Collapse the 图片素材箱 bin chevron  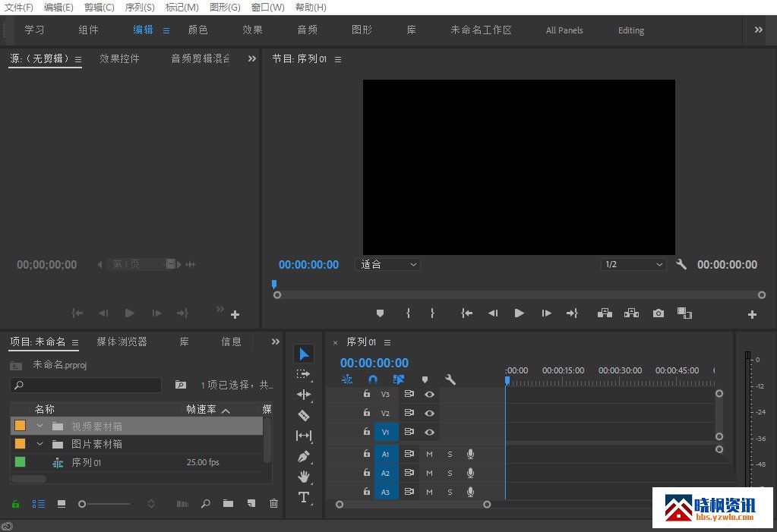tap(39, 444)
